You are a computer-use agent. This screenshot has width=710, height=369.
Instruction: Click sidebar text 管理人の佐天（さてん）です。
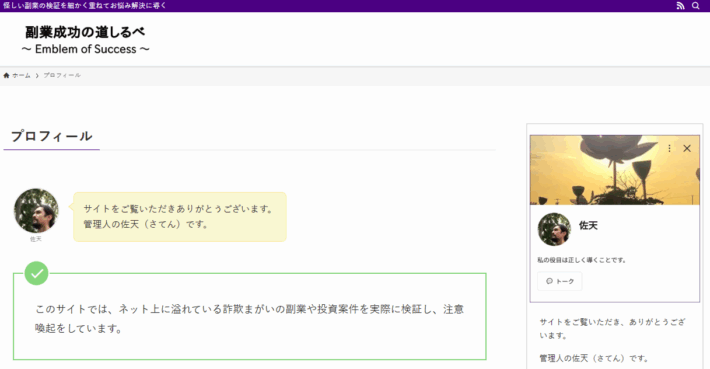pos(594,358)
